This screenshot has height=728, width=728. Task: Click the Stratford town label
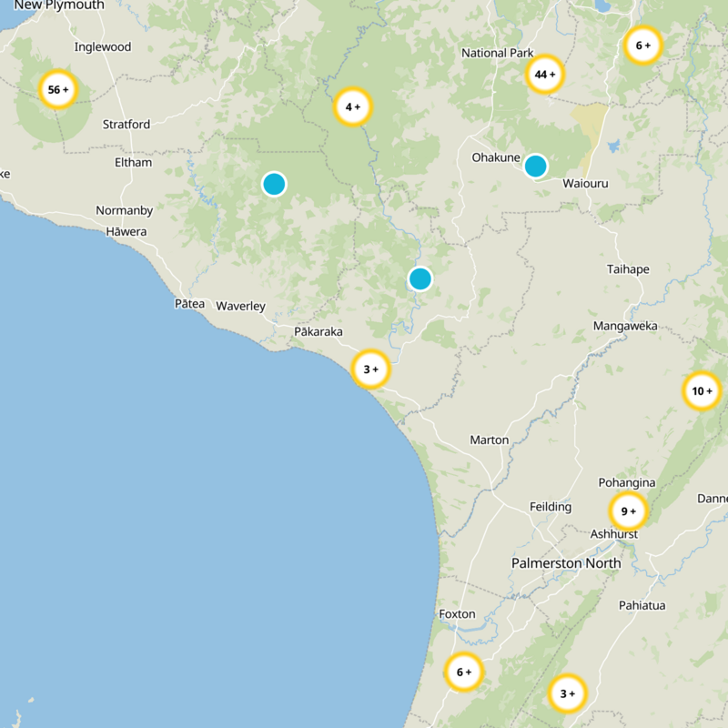pyautogui.click(x=126, y=125)
